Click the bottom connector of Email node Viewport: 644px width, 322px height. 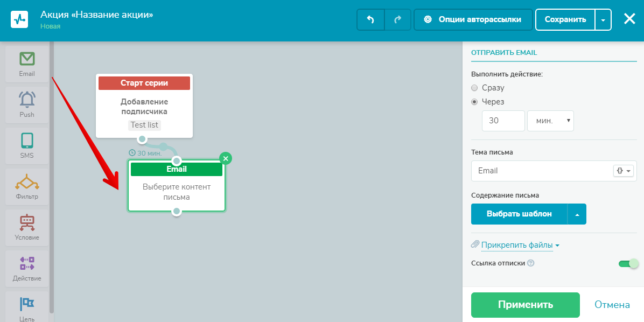pos(177,211)
